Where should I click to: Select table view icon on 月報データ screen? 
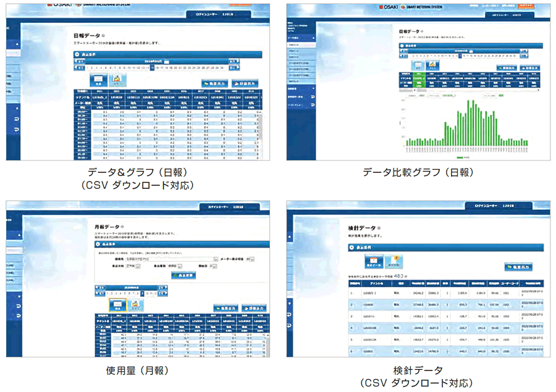117,305
